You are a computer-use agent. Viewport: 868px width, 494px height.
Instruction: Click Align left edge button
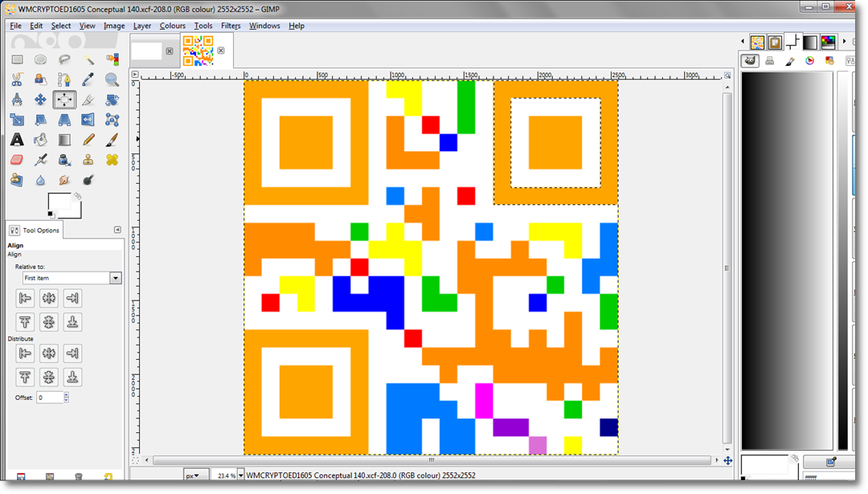click(25, 298)
